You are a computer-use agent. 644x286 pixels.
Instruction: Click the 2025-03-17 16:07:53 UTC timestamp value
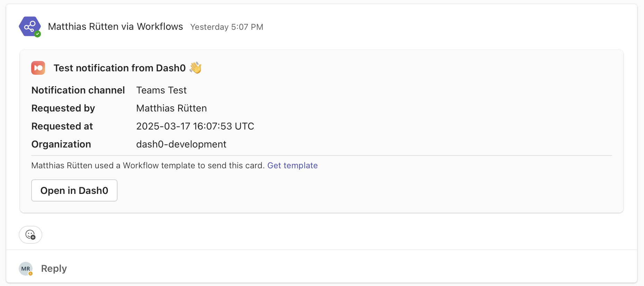click(195, 126)
